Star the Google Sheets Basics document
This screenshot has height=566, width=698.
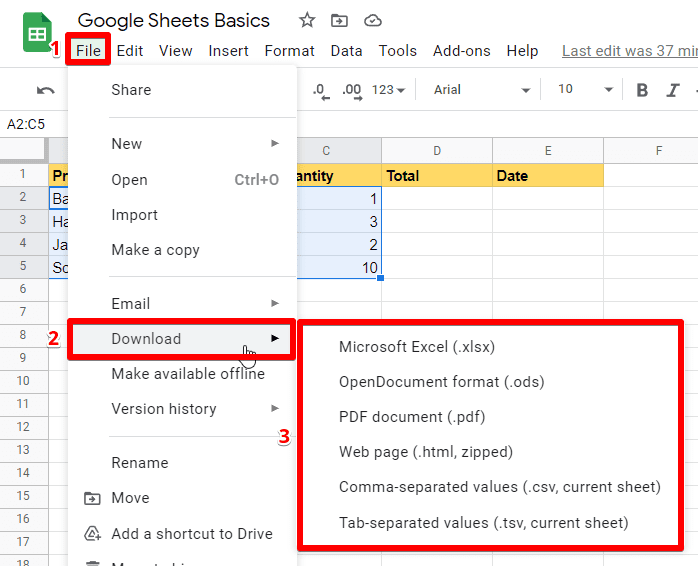[307, 20]
